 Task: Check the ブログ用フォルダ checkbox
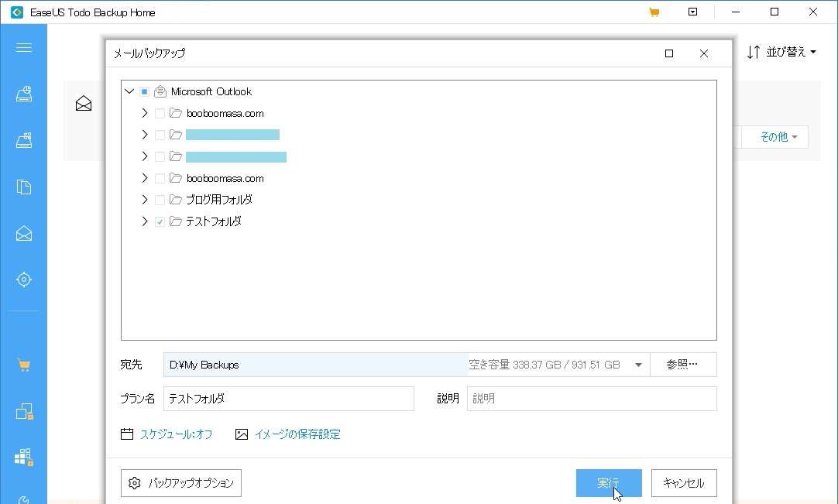click(x=160, y=200)
